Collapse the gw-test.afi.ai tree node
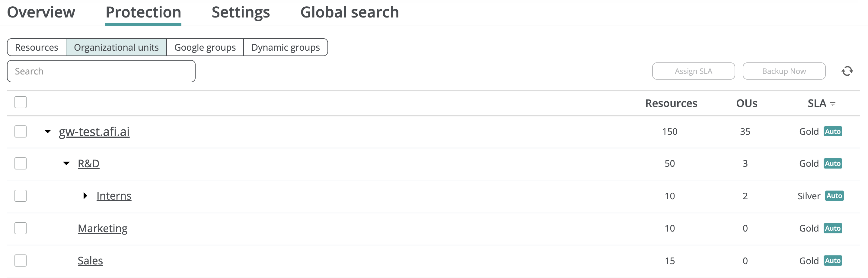The width and height of the screenshot is (868, 278). 48,131
